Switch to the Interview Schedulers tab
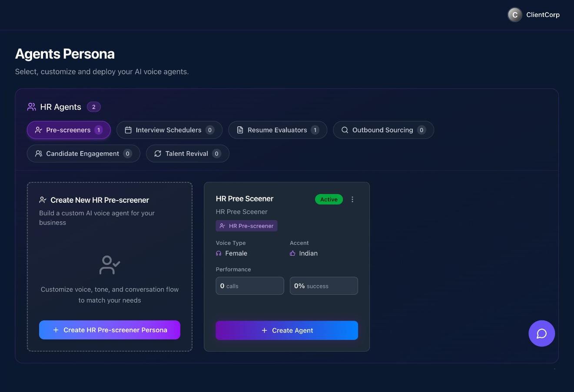574x392 pixels. tap(169, 130)
